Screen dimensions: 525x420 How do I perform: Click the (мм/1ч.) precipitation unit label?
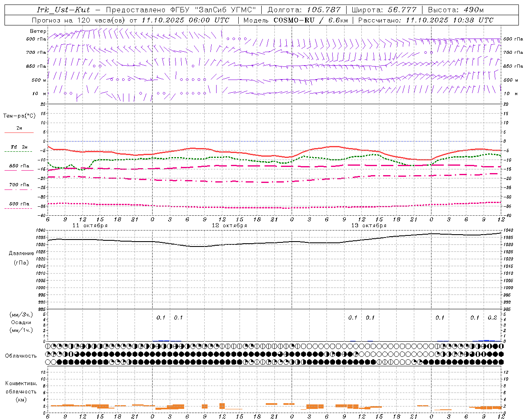(x=21, y=330)
